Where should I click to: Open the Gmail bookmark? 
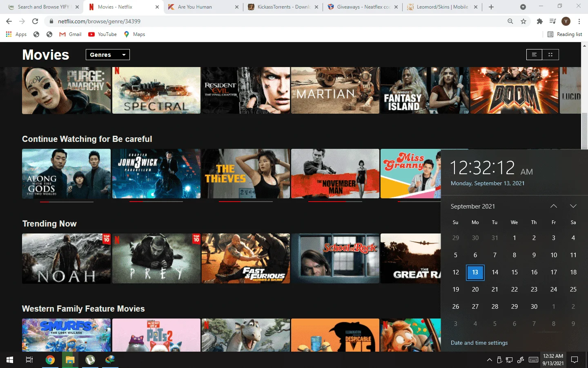pyautogui.click(x=70, y=34)
